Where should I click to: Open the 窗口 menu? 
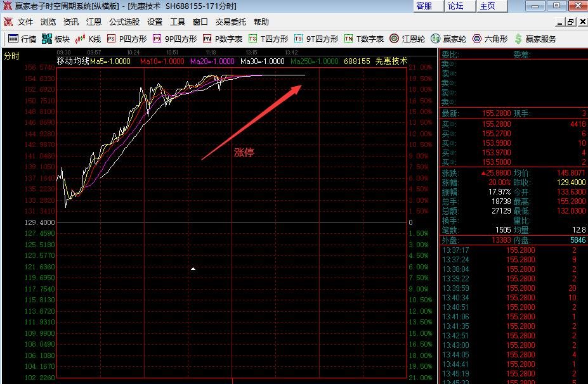200,22
